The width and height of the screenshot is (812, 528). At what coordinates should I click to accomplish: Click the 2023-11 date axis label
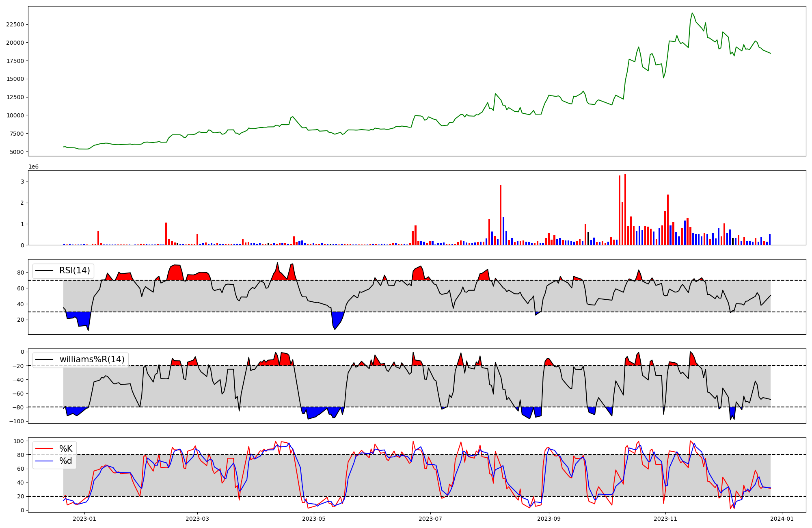[x=666, y=519]
